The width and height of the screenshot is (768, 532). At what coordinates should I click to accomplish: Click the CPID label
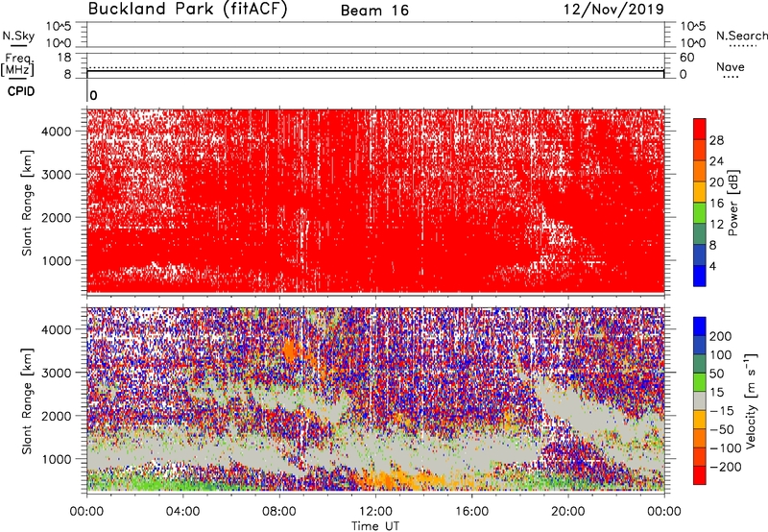21,91
